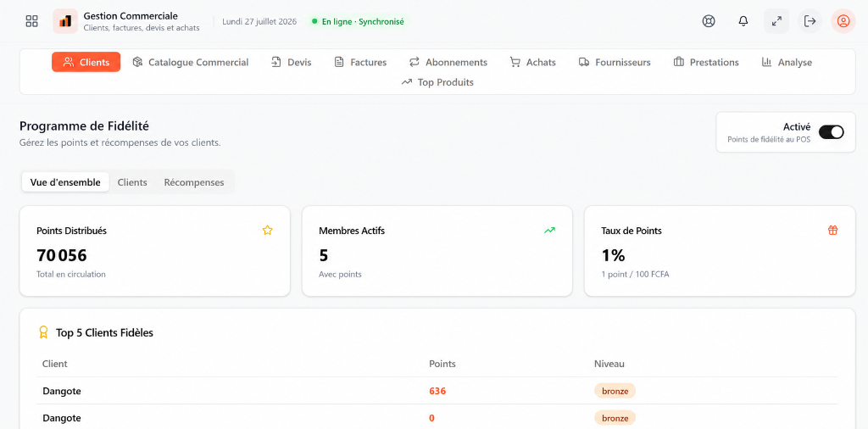The height and width of the screenshot is (429, 868).
Task: Open the Devis tab
Action: (292, 62)
